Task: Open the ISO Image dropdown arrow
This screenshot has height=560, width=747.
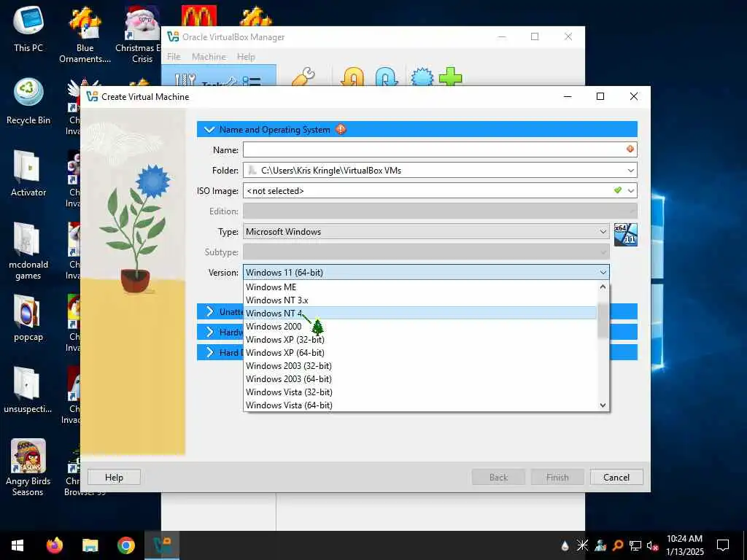Action: tap(630, 191)
